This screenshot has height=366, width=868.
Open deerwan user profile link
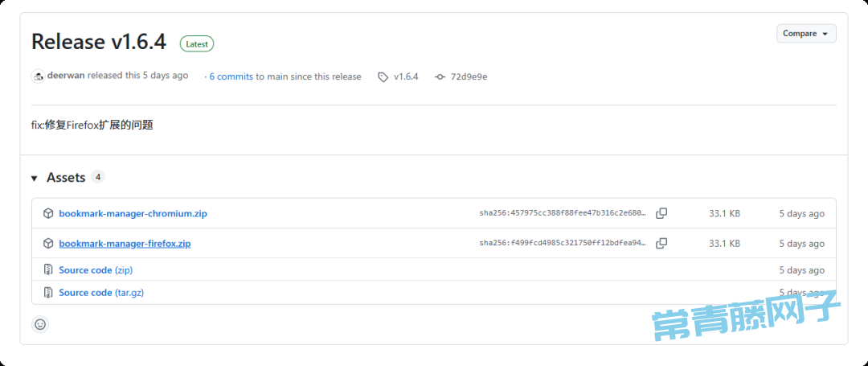coord(66,76)
